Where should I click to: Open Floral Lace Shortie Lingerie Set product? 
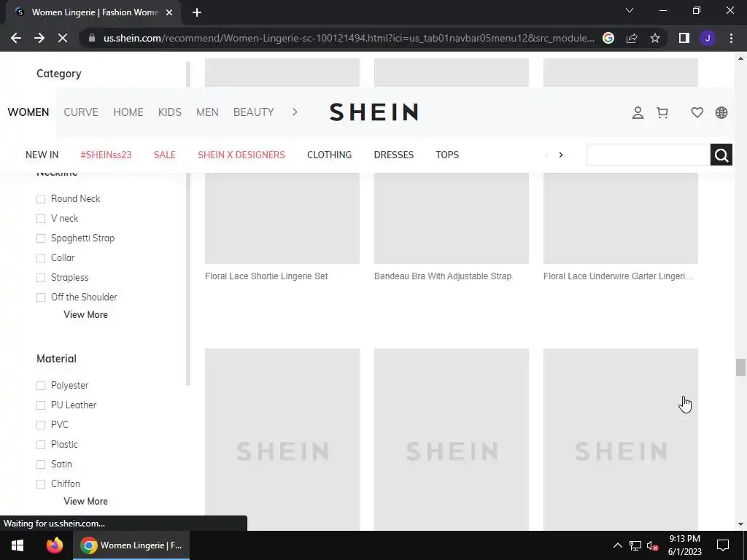266,276
